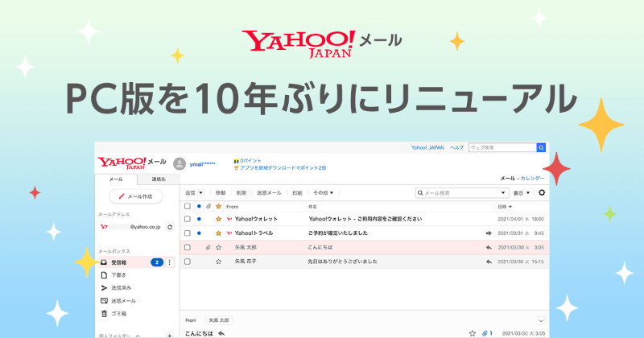Open the settings gear icon

[542, 192]
